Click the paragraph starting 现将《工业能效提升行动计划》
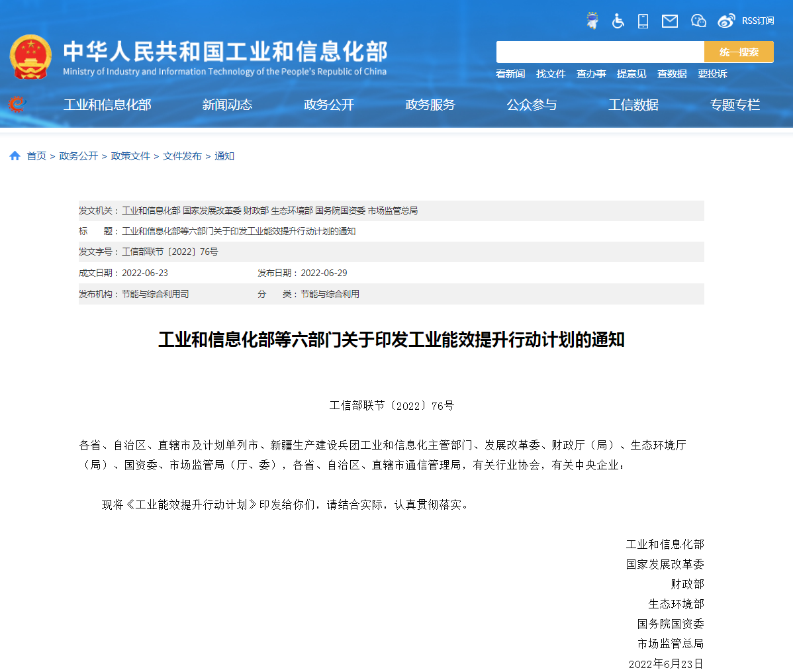This screenshot has height=672, width=793. point(287,504)
